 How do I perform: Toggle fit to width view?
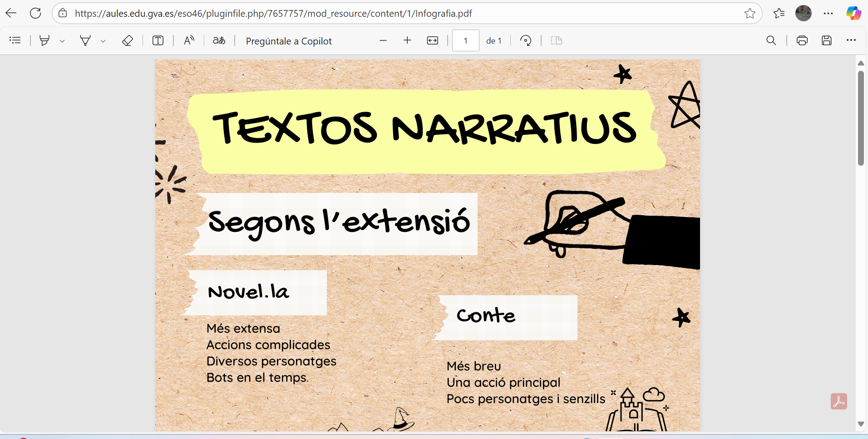click(432, 40)
